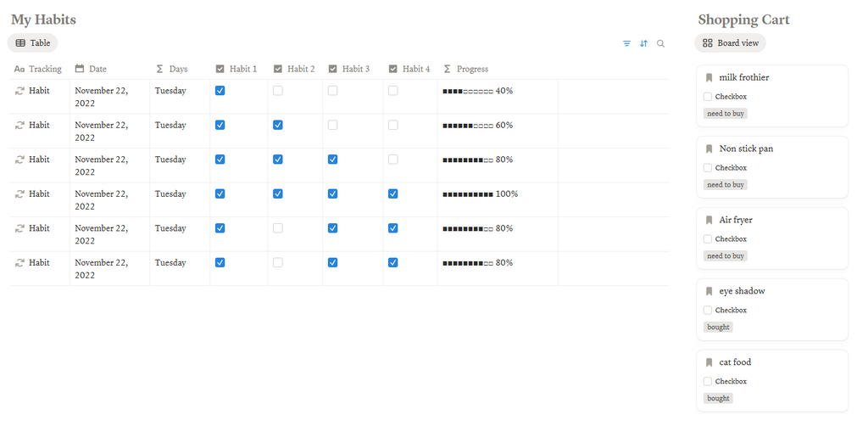This screenshot has height=426, width=868.
Task: Open the Habit 2 column header menu
Action: pyautogui.click(x=296, y=69)
